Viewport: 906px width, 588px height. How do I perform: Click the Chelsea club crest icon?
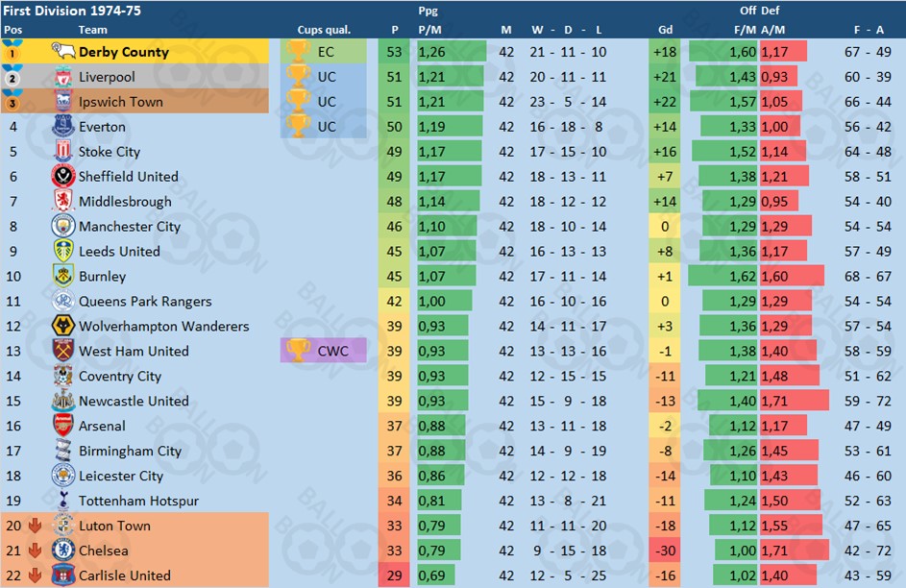[x=63, y=550]
